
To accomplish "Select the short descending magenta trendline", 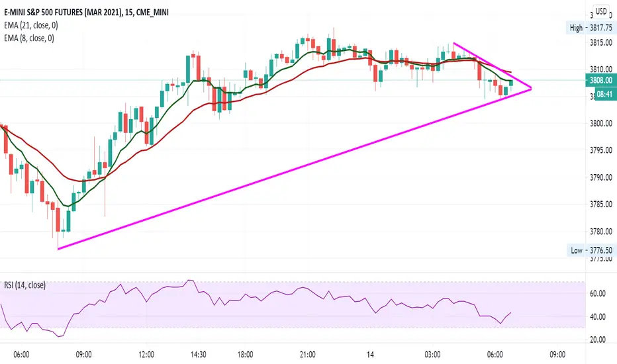I will click(492, 66).
